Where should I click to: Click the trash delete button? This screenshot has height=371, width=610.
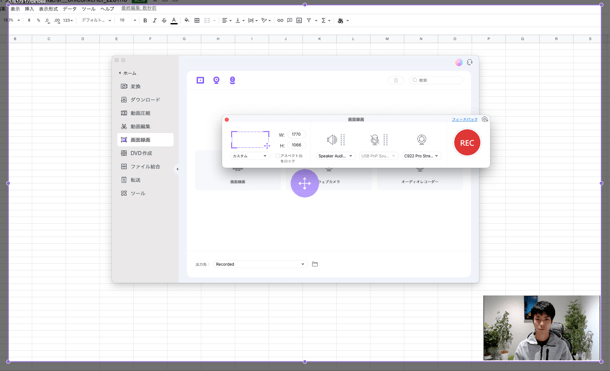(396, 80)
